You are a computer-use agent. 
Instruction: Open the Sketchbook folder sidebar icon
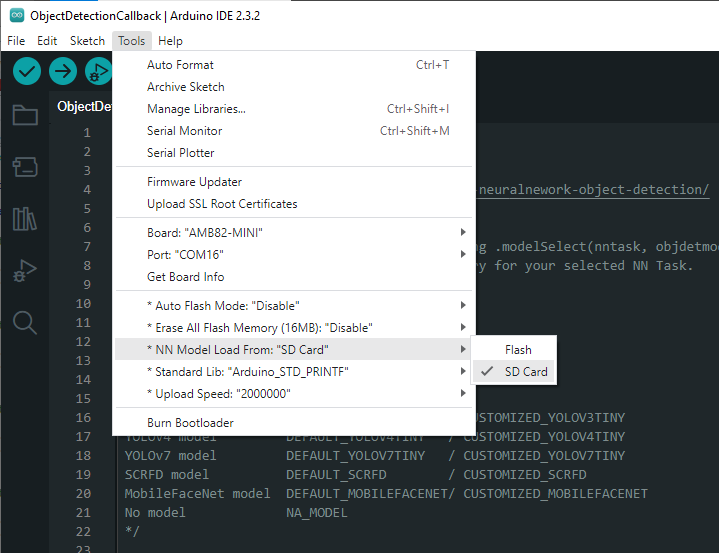click(25, 115)
